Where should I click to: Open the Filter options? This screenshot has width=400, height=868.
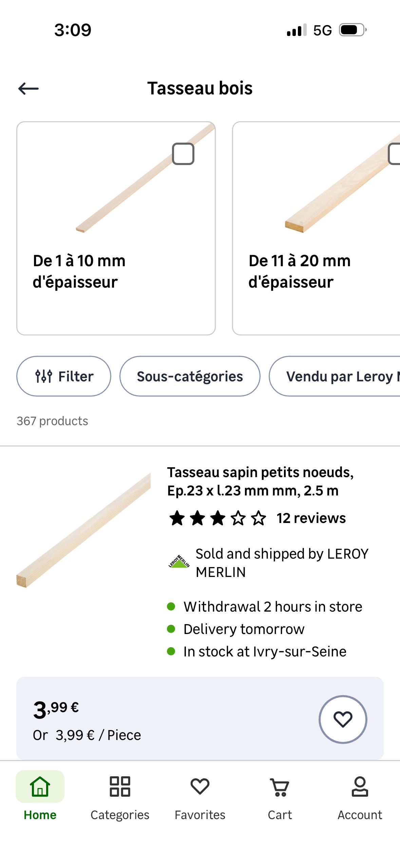pyautogui.click(x=64, y=376)
